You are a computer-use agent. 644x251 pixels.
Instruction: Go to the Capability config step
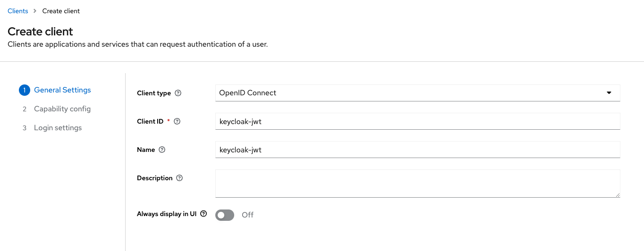(x=62, y=109)
